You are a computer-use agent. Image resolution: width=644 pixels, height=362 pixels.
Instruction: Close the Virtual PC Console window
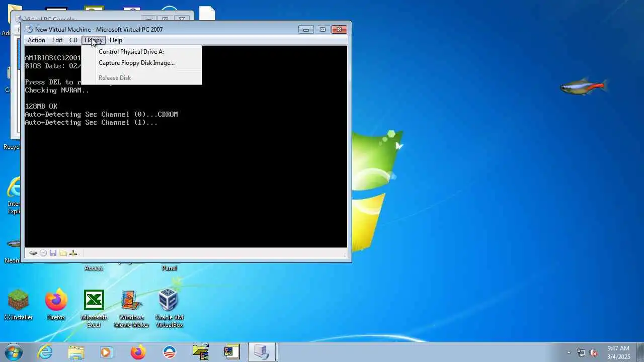[x=182, y=19]
